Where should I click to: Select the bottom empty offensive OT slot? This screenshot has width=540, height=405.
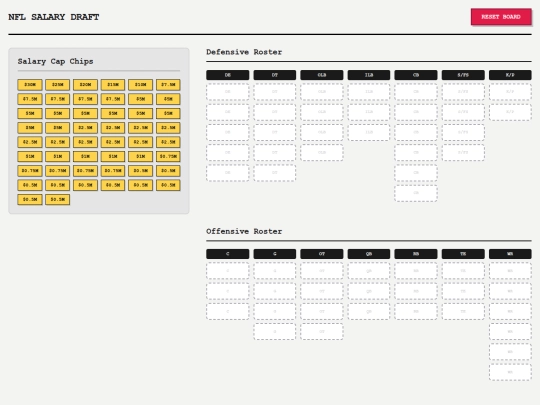click(x=322, y=332)
